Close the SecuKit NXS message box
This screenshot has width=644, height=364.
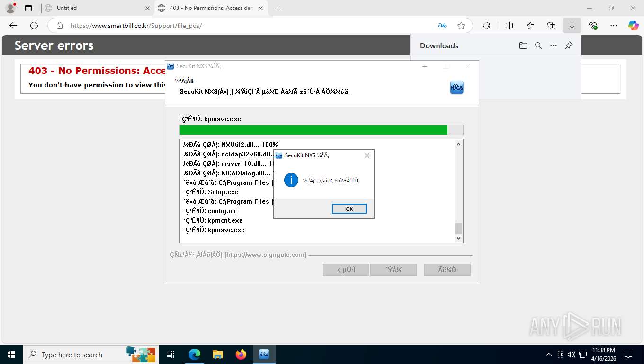(367, 155)
